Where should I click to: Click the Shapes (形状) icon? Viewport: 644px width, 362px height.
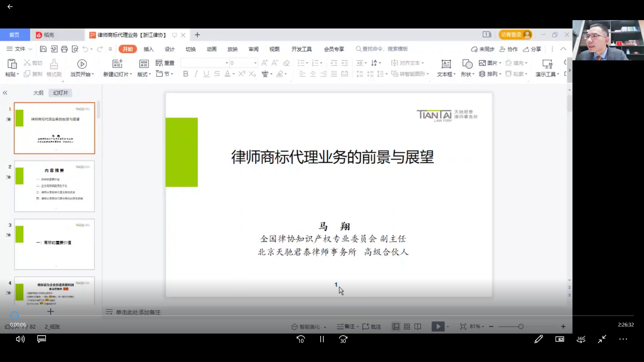[467, 64]
